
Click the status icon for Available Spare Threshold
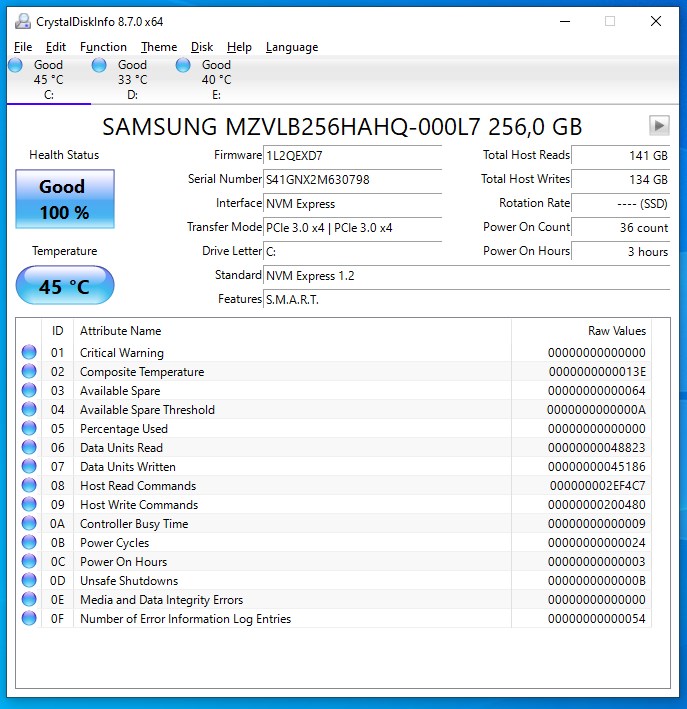coord(29,409)
